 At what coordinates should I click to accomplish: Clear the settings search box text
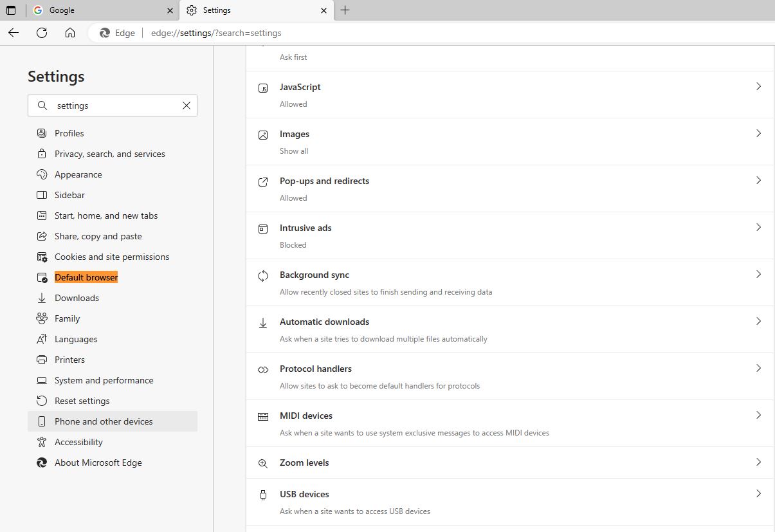[187, 105]
